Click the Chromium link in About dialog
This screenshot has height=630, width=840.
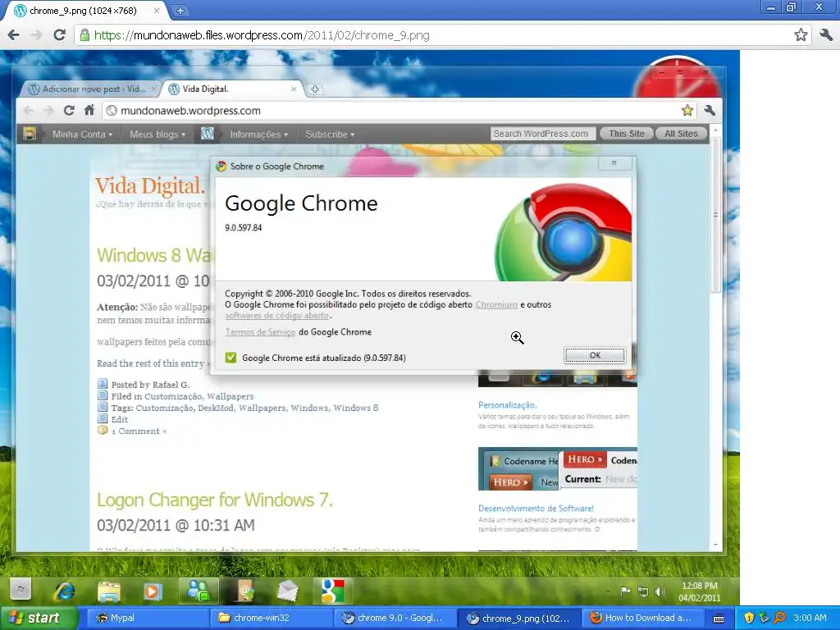coord(496,304)
